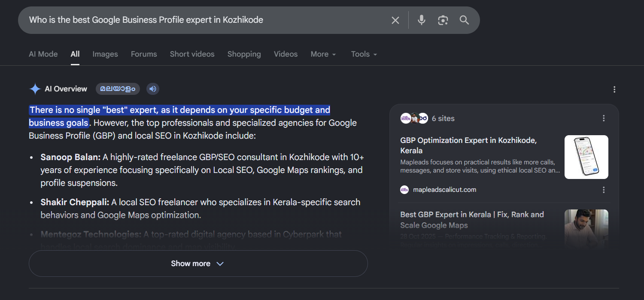Open the phone mockup thumbnail for Mapleads
The height and width of the screenshot is (300, 644).
[x=586, y=157]
